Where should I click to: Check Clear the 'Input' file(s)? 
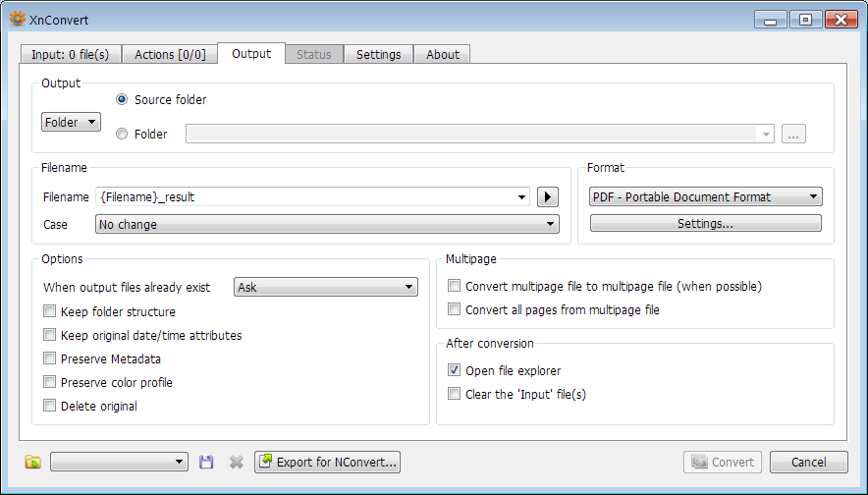454,394
